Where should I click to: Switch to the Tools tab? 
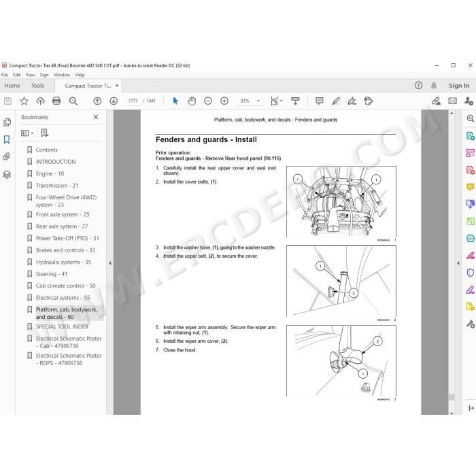(x=37, y=86)
